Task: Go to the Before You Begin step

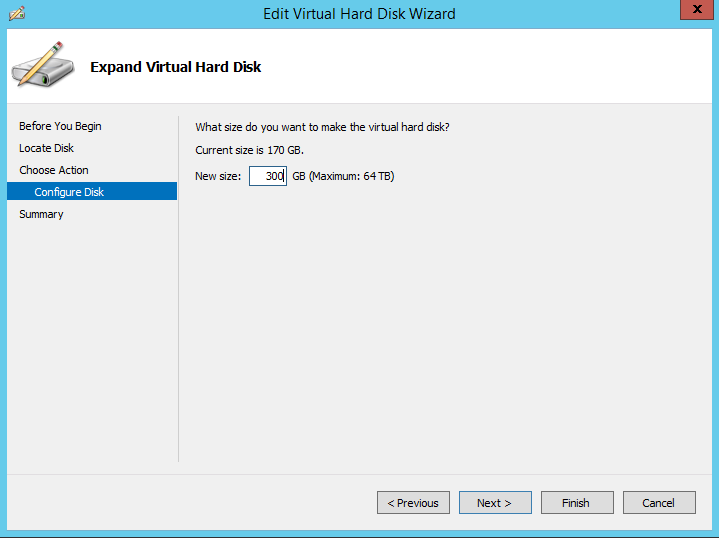Action: coord(60,126)
